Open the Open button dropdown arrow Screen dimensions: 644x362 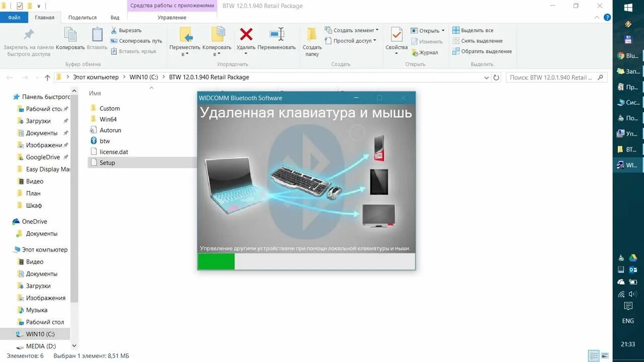click(443, 31)
